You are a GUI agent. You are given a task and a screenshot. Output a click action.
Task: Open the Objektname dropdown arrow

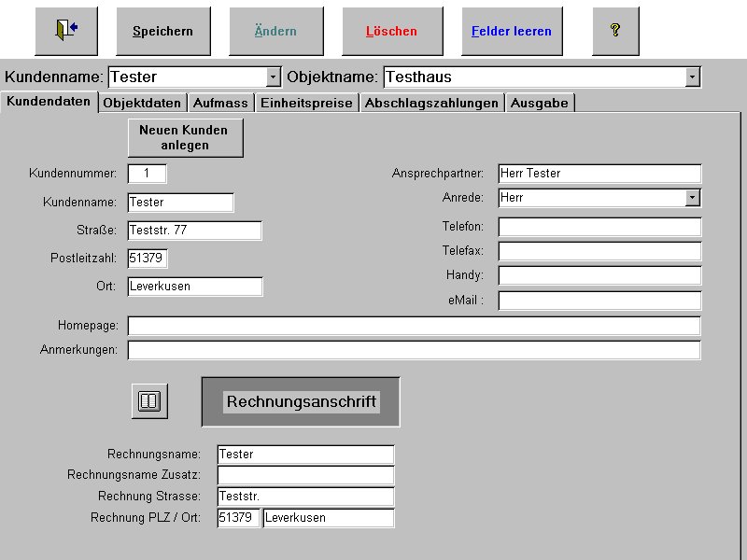(692, 77)
